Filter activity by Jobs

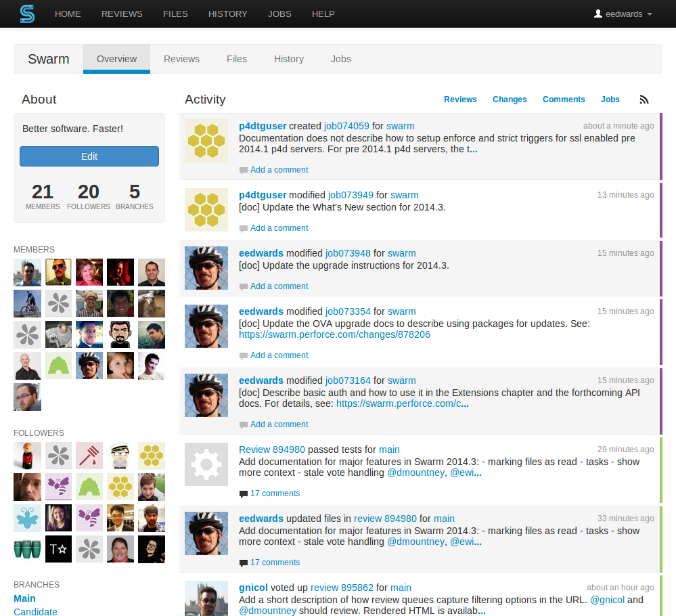pos(610,100)
